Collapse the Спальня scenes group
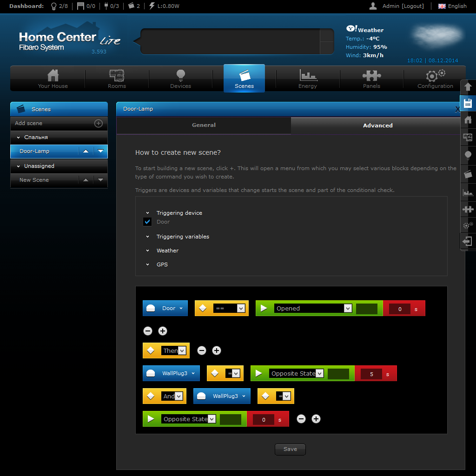 tap(18, 138)
